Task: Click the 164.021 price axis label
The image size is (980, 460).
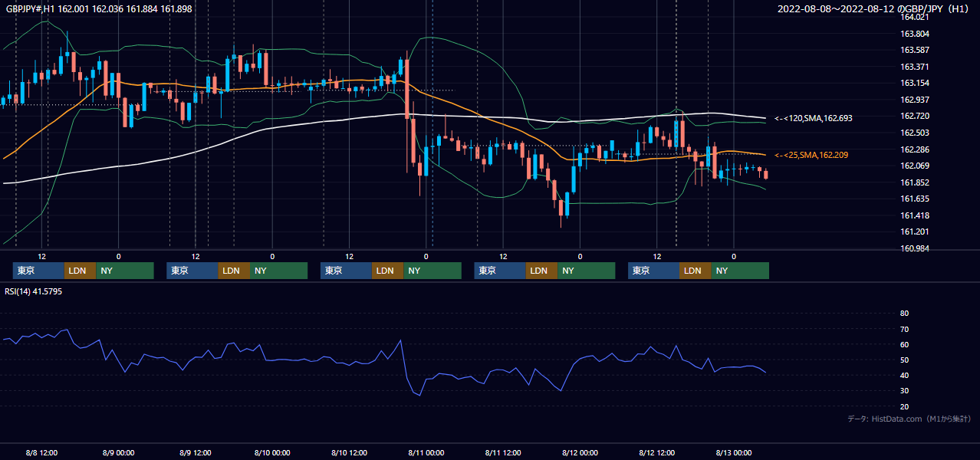Action: click(915, 17)
